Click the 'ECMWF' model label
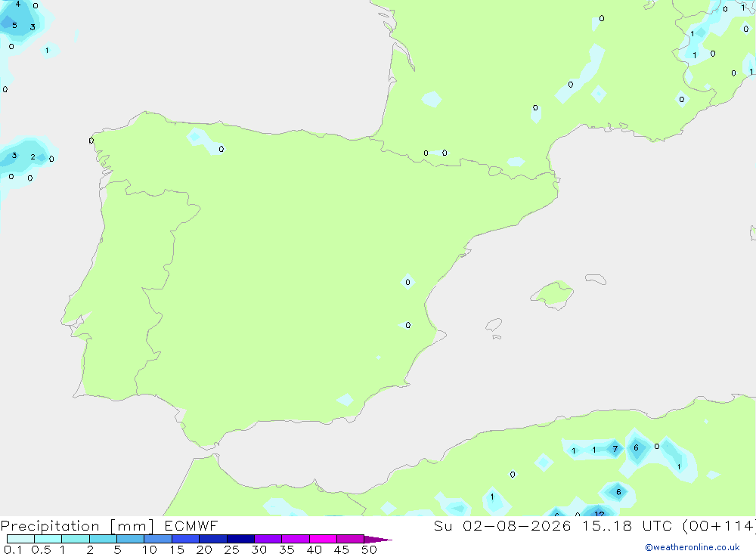The width and height of the screenshot is (756, 554). tap(191, 526)
